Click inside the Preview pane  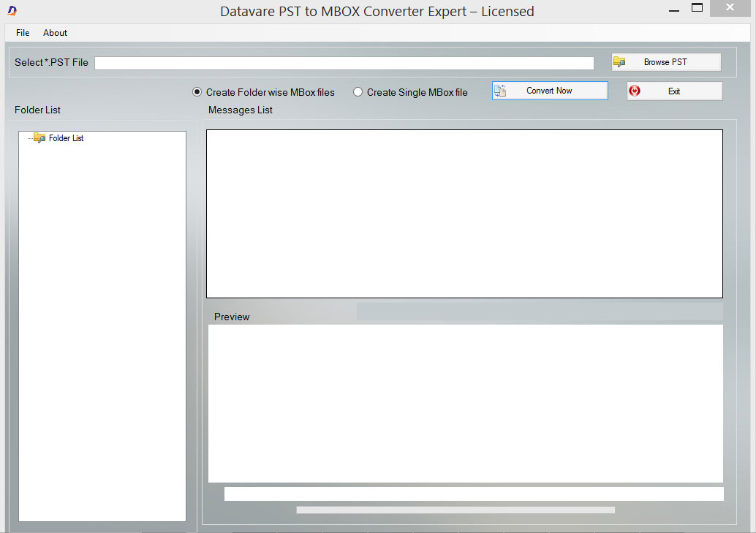[x=464, y=402]
